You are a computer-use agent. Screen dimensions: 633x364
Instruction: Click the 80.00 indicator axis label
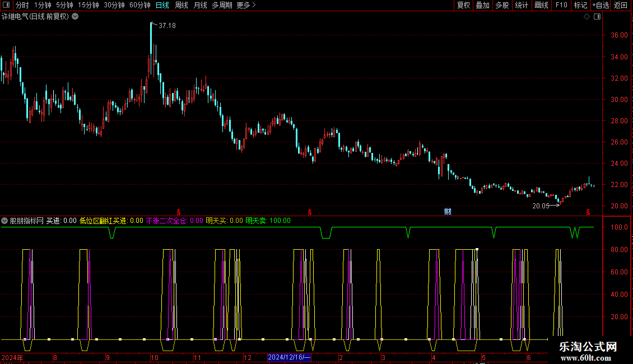tap(619, 250)
